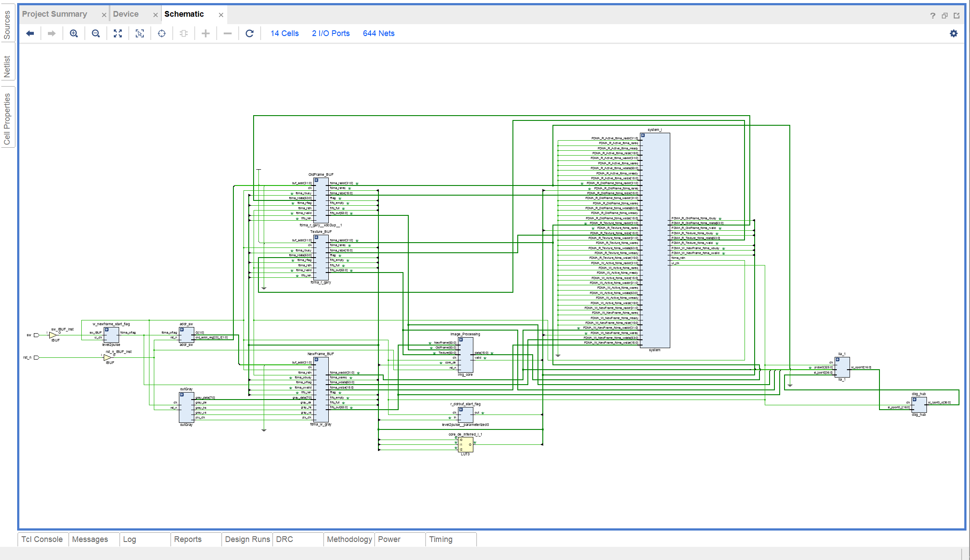The image size is (970, 560).
Task: Expand the OldFrame_BUF block
Action: pyautogui.click(x=316, y=180)
